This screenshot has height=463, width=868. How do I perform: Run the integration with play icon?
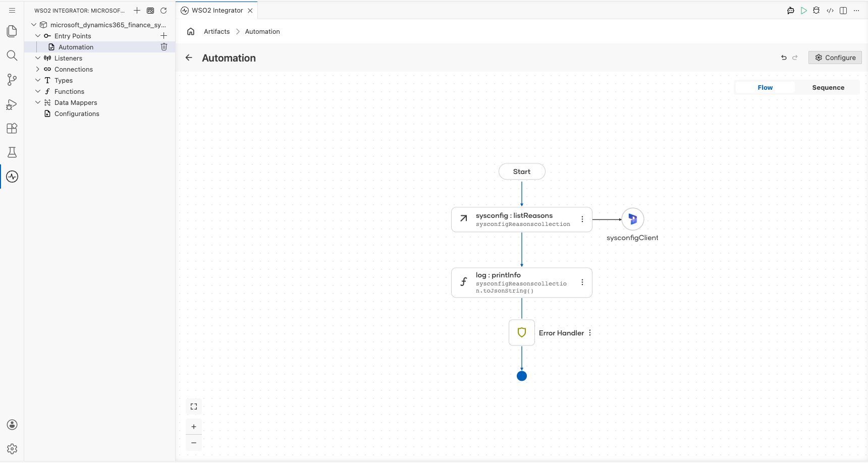[x=804, y=10]
